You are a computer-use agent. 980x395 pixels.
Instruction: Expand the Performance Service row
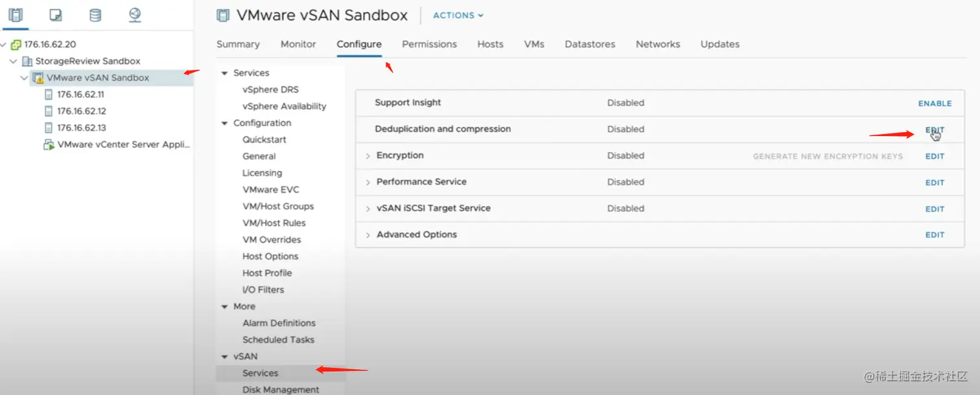pos(367,183)
